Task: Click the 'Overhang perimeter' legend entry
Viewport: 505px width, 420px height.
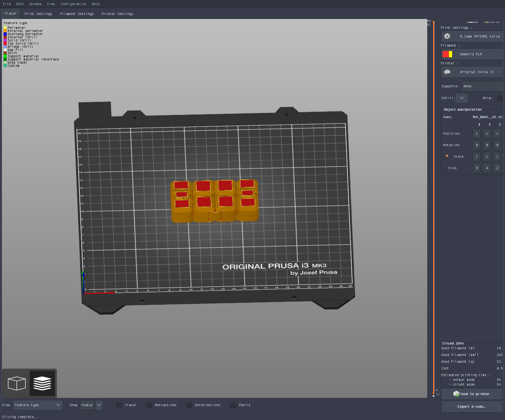Action: [x=23, y=34]
